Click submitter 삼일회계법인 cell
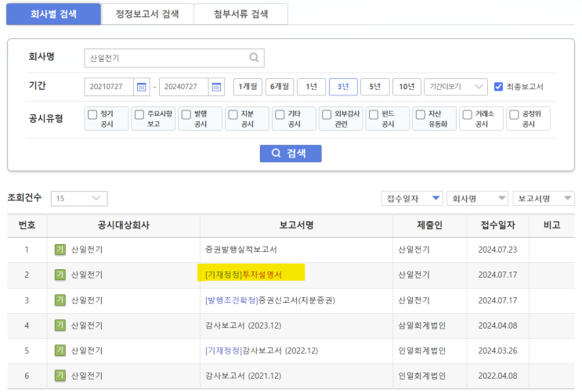The width and height of the screenshot is (582, 392). click(x=421, y=325)
